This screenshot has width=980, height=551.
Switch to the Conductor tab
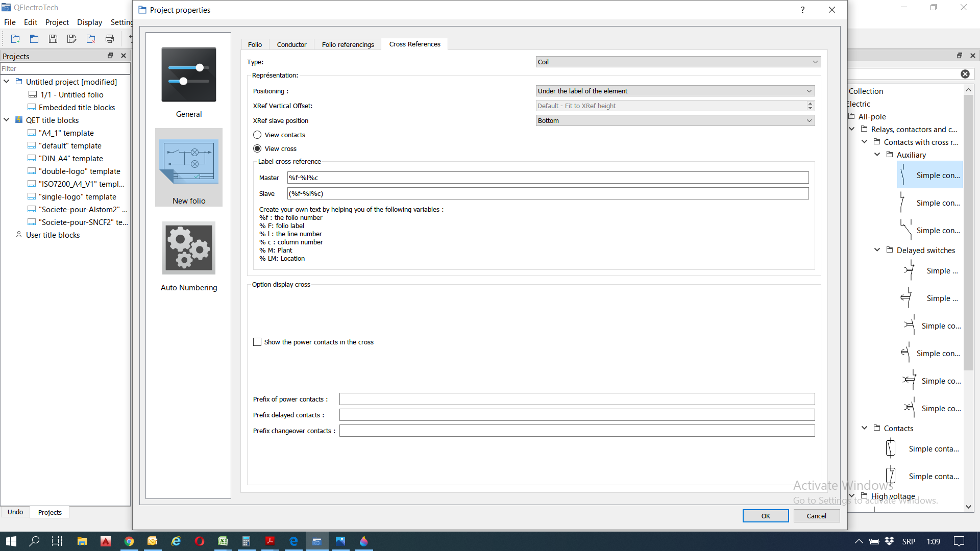pyautogui.click(x=291, y=44)
